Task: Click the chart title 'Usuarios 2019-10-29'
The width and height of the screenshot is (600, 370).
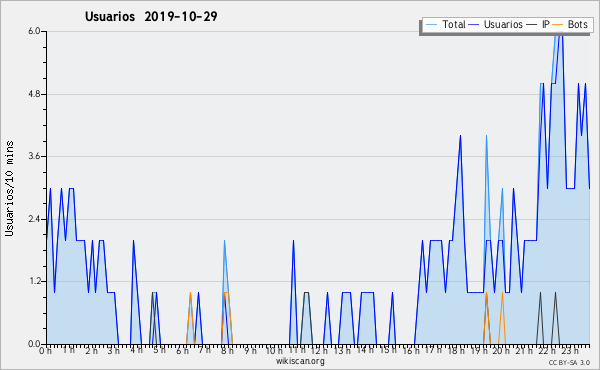Action: click(x=151, y=16)
